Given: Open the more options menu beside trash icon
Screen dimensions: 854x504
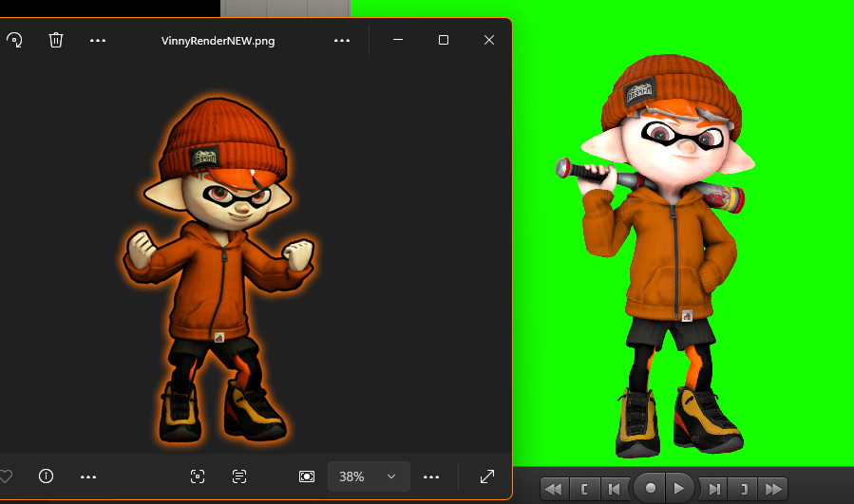Looking at the screenshot, I should click(x=98, y=40).
